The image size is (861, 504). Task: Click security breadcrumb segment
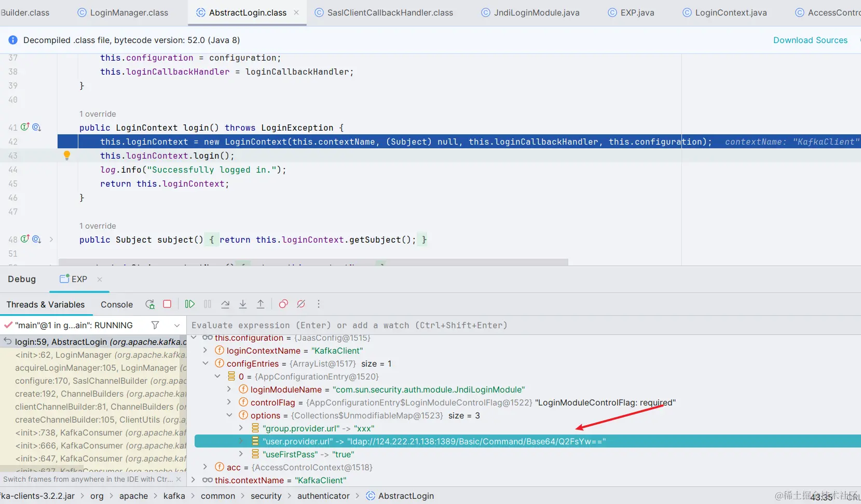266,496
